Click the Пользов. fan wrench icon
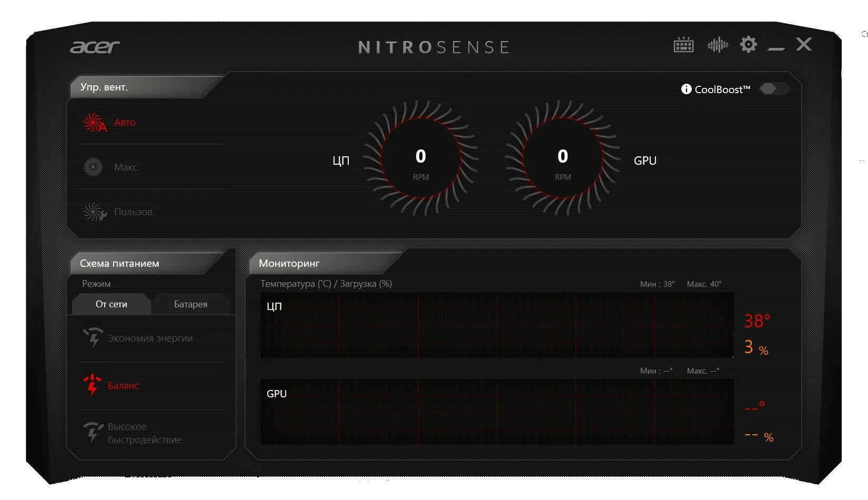This screenshot has width=868, height=500. (95, 212)
